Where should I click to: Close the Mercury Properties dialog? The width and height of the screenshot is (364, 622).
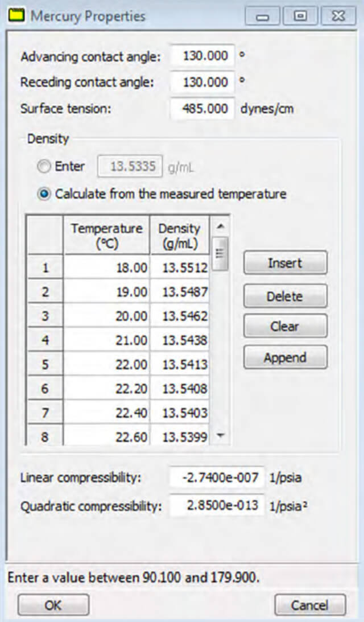coord(337,17)
